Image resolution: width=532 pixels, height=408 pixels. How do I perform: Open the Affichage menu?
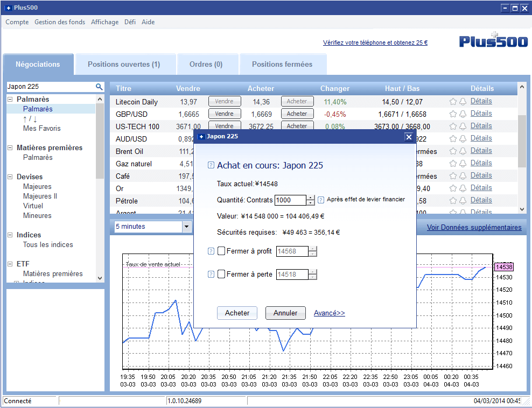click(105, 22)
